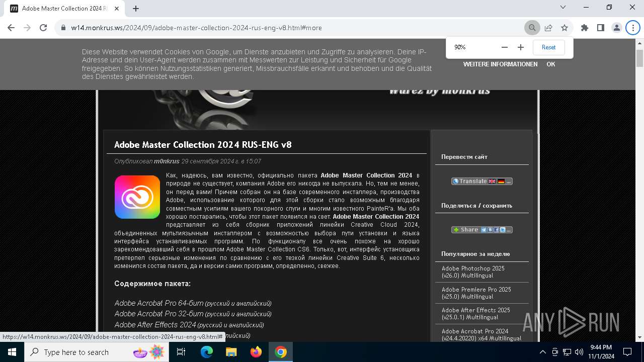Open Adobe Premiere Pro 2025 (v25.0) link
Screen dimensions: 644x362
(x=476, y=293)
